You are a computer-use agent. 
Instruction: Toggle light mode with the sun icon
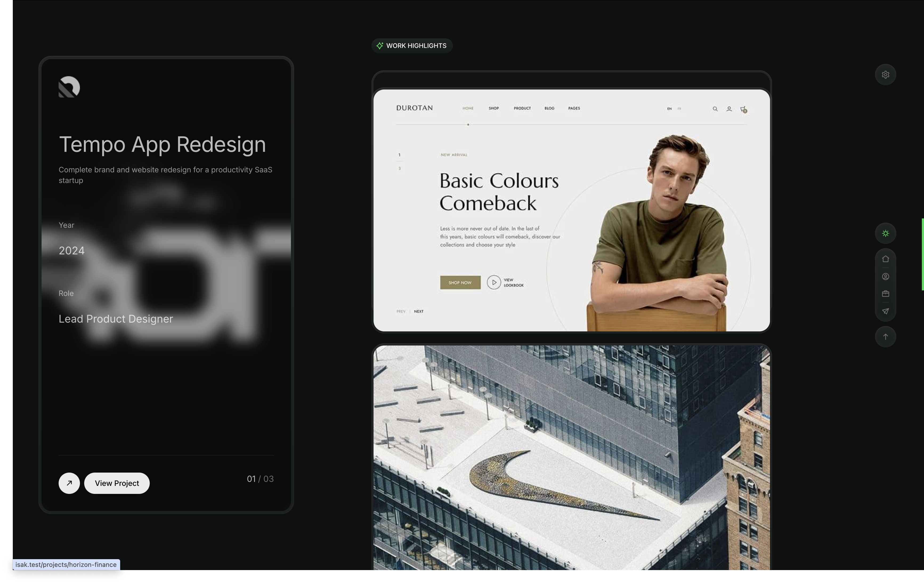(885, 233)
